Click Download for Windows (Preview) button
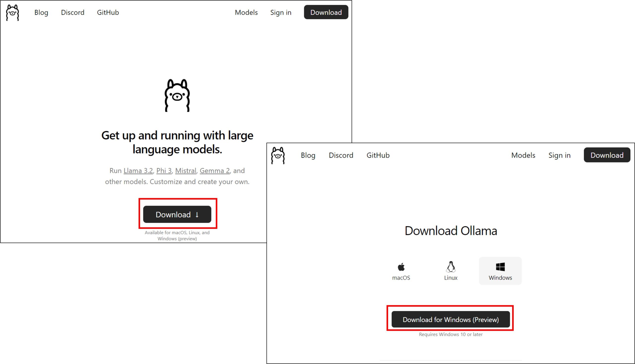 tap(450, 320)
